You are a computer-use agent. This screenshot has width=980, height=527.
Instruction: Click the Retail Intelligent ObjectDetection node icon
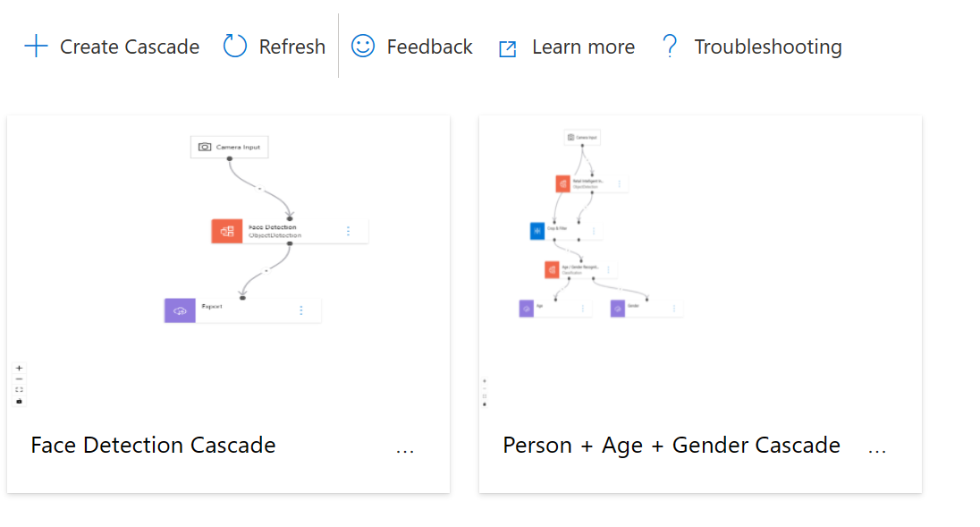click(562, 183)
